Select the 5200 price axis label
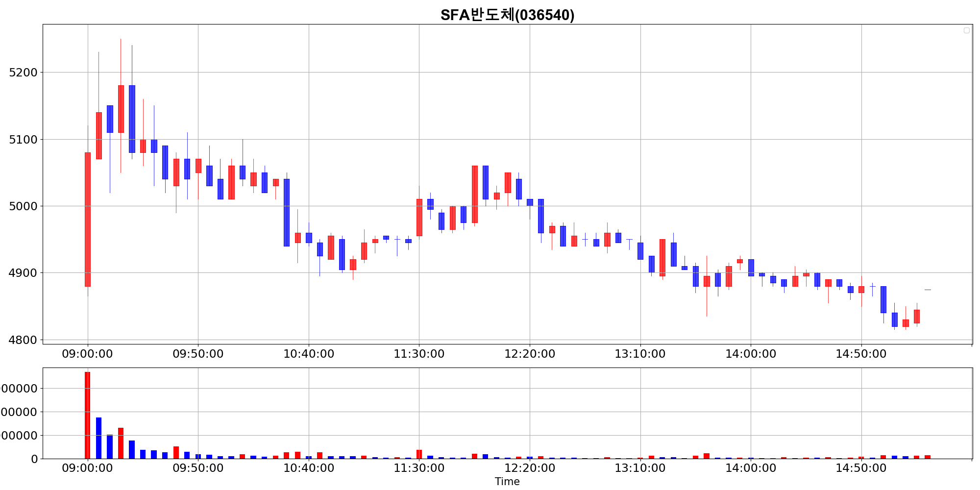 23,73
